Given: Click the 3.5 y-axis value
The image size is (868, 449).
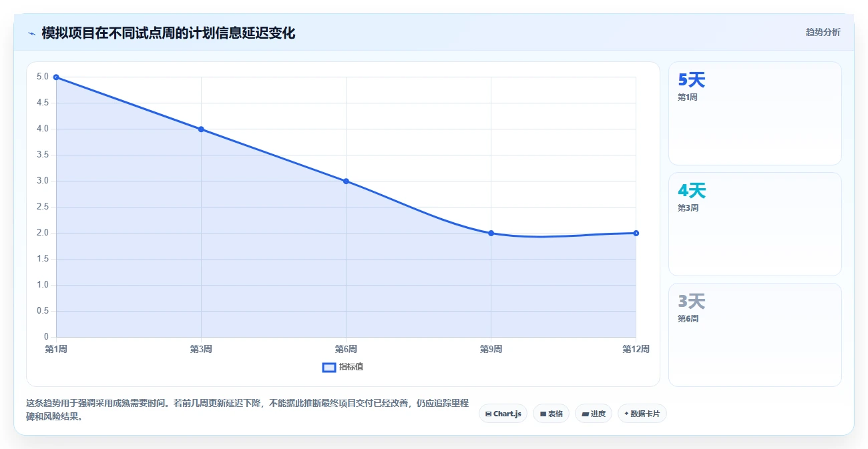Looking at the screenshot, I should (x=43, y=155).
